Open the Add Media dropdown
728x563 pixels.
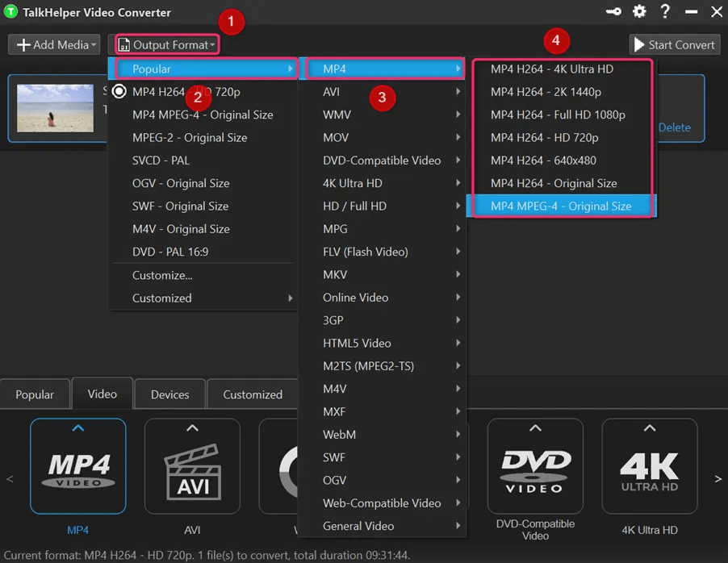[x=54, y=44]
